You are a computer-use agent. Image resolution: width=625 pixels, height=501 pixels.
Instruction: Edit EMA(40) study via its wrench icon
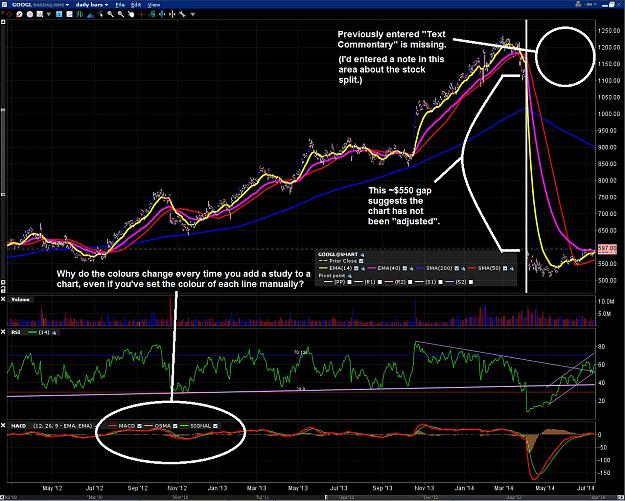coord(412,269)
